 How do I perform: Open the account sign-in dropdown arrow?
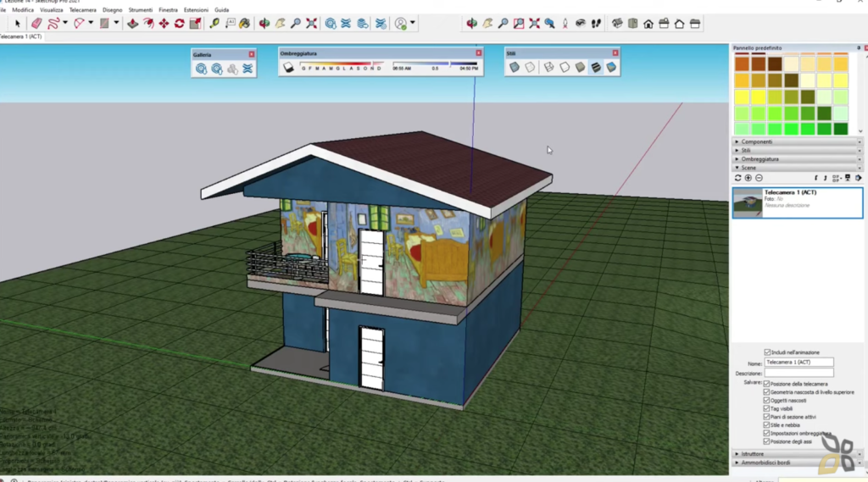413,23
